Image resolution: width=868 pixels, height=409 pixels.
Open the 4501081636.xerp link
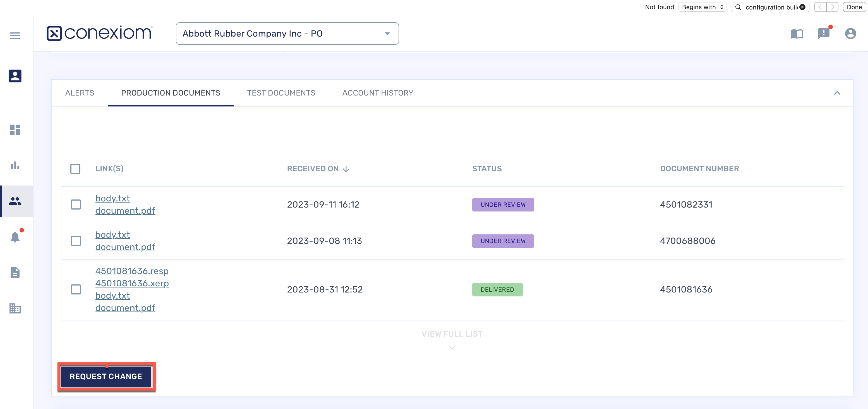[x=132, y=283]
